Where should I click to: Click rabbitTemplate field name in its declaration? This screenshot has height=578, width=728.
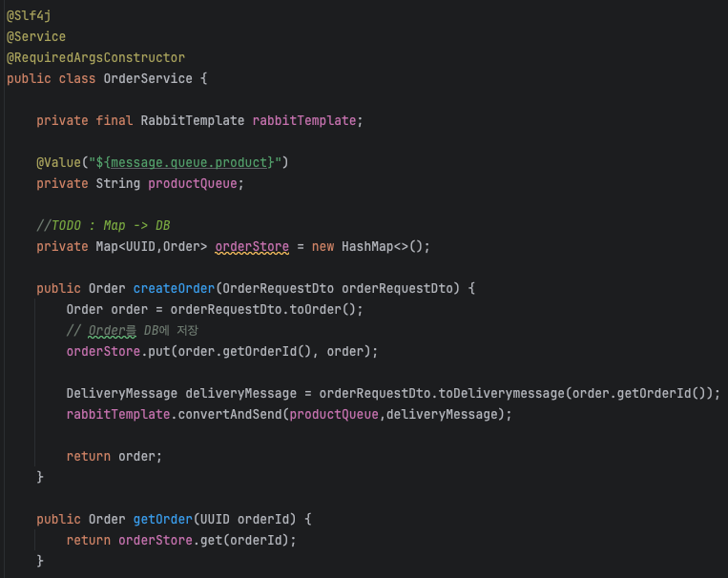coord(304,121)
